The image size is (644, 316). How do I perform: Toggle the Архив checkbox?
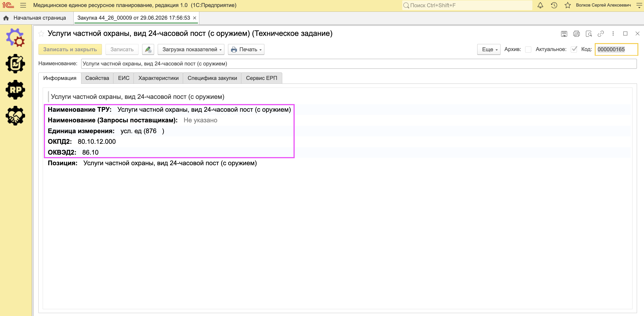click(528, 49)
